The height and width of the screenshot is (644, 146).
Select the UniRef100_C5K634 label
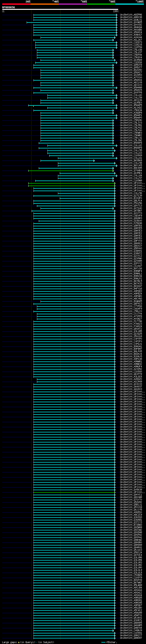point(131,110)
